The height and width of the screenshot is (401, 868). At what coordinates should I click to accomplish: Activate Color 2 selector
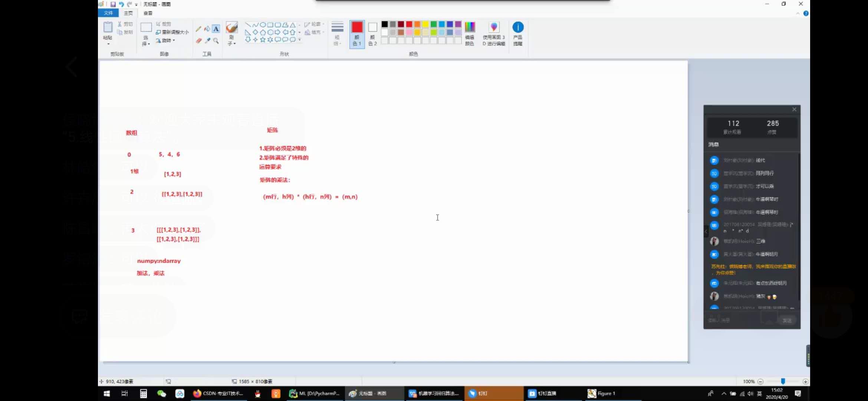pos(372,34)
